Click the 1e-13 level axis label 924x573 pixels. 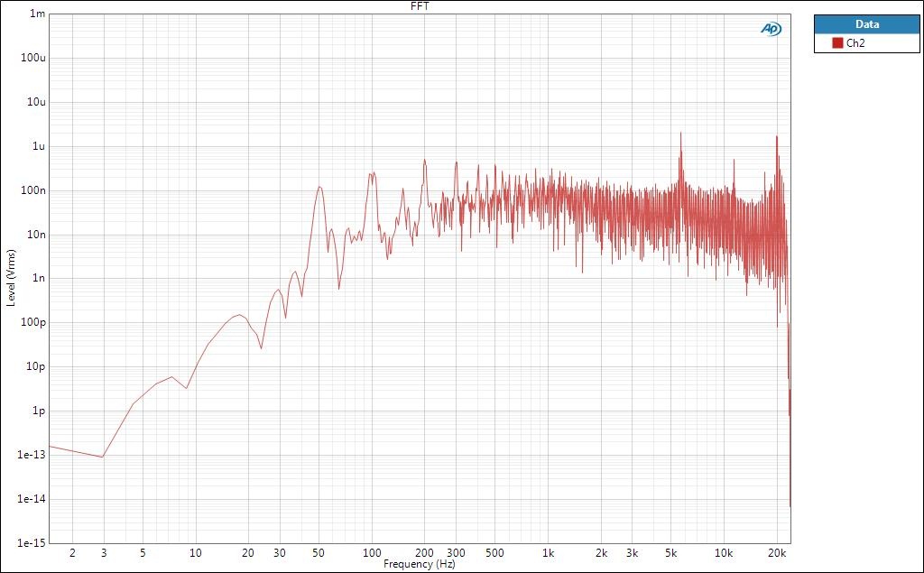33,455
